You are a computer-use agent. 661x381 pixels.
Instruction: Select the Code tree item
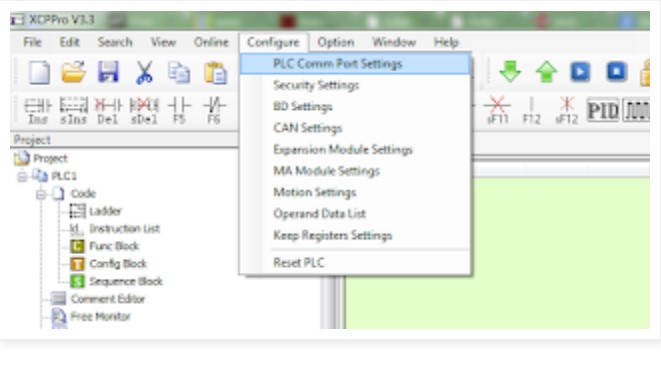83,194
